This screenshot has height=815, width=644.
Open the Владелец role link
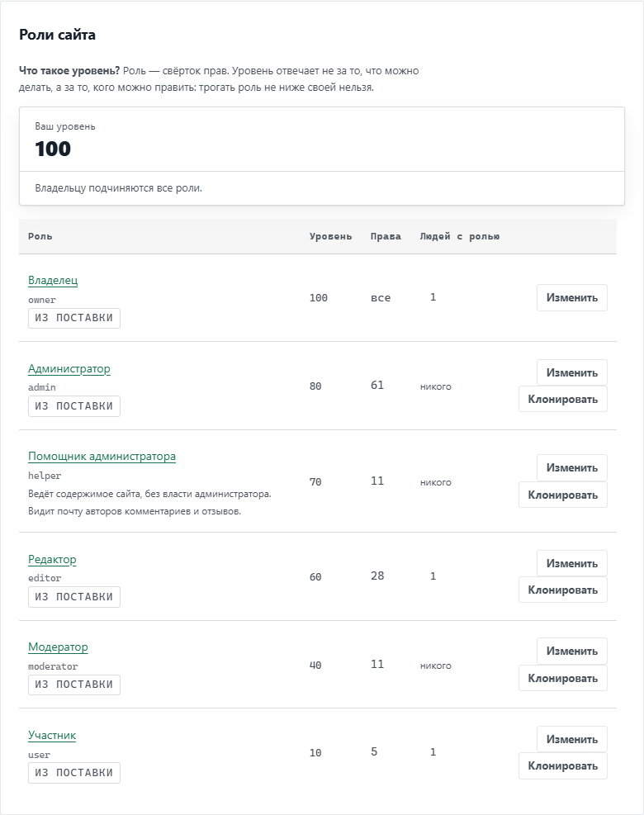coord(53,280)
